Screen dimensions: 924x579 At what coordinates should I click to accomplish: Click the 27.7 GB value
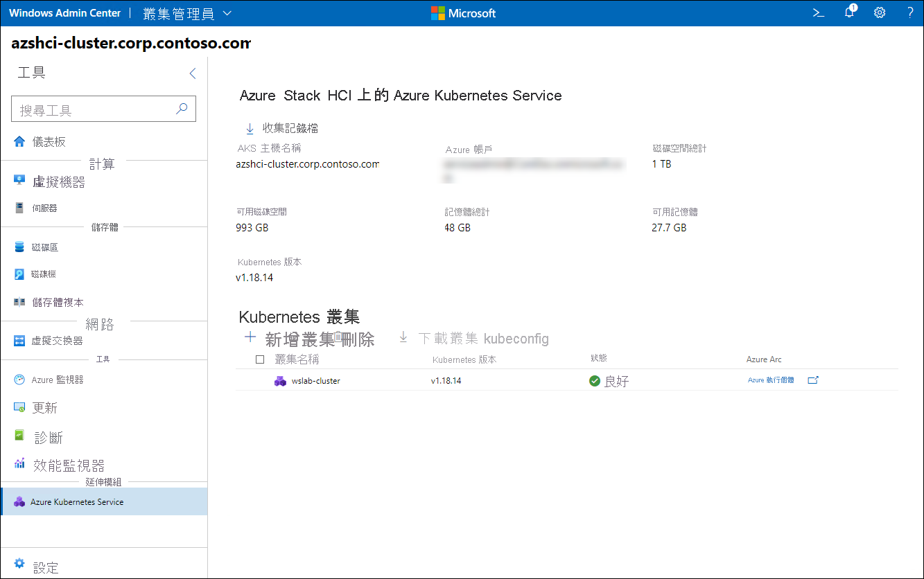coord(669,228)
